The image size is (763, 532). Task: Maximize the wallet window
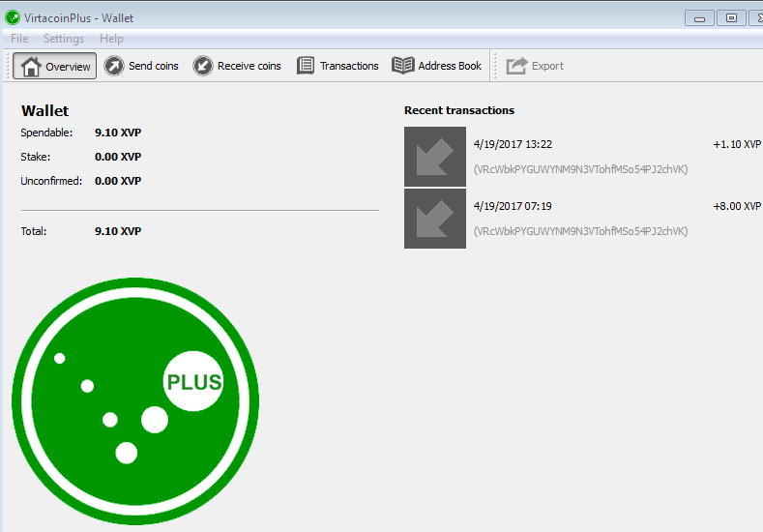point(731,18)
